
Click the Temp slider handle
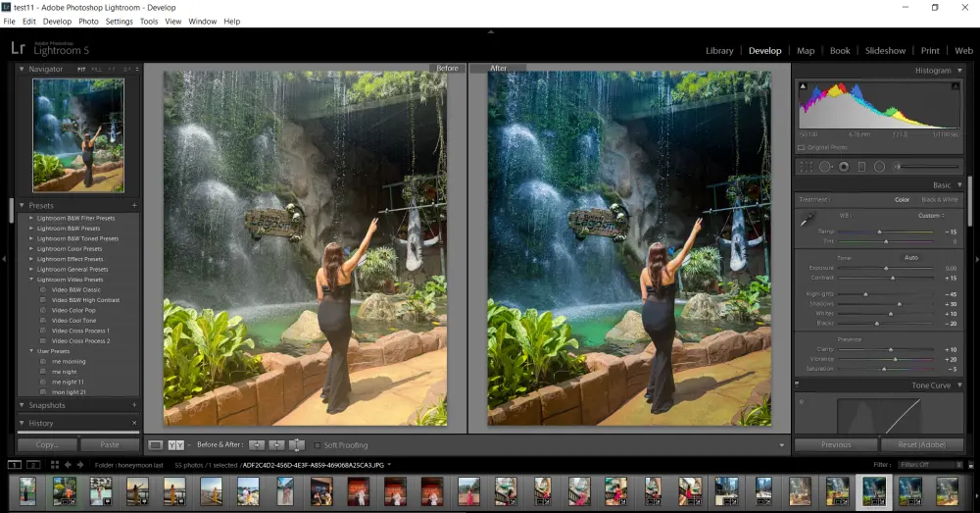(879, 232)
